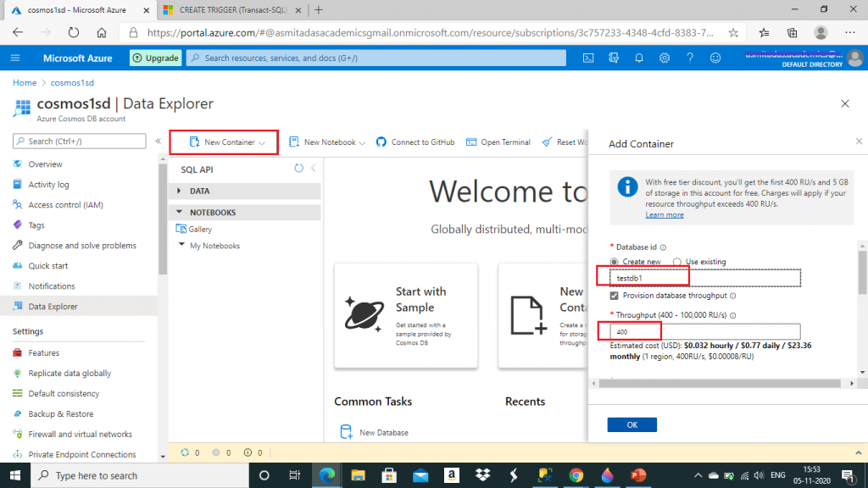Open the Edge settings ellipsis menu
Image resolution: width=868 pixels, height=488 pixels.
click(x=850, y=33)
